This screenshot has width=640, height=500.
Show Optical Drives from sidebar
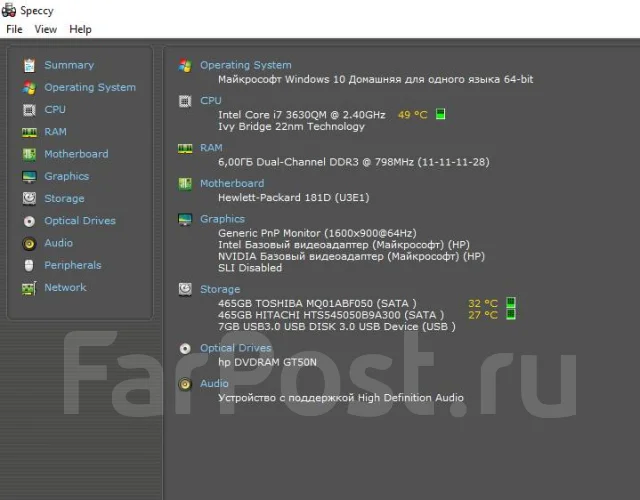pos(80,221)
